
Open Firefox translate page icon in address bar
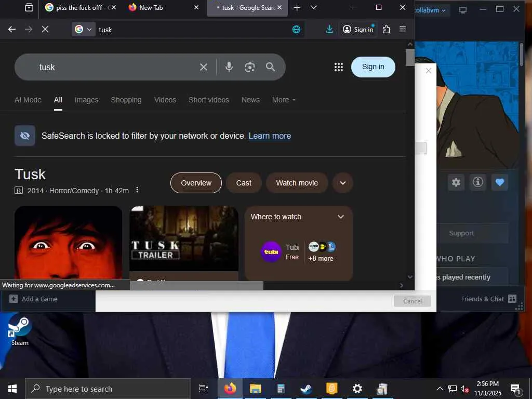click(296, 30)
